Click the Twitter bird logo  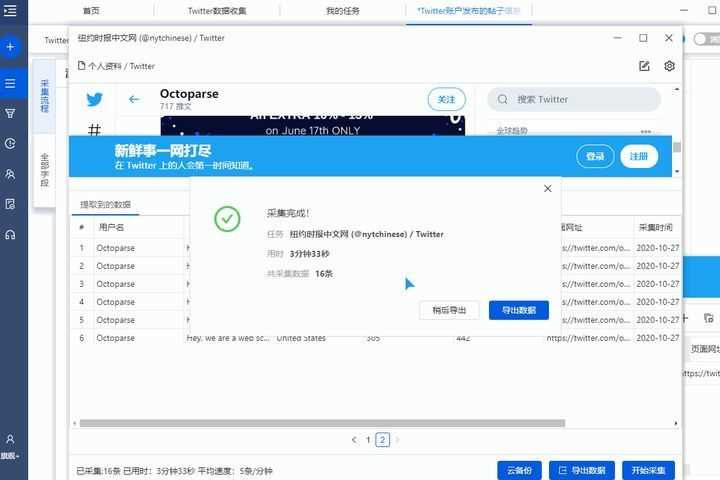click(x=95, y=99)
